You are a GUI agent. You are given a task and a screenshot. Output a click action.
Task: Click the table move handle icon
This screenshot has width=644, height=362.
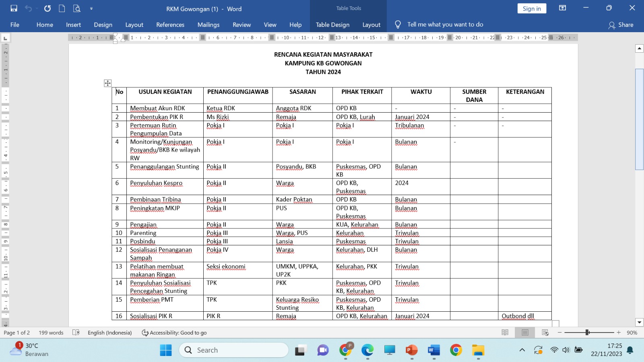[107, 83]
